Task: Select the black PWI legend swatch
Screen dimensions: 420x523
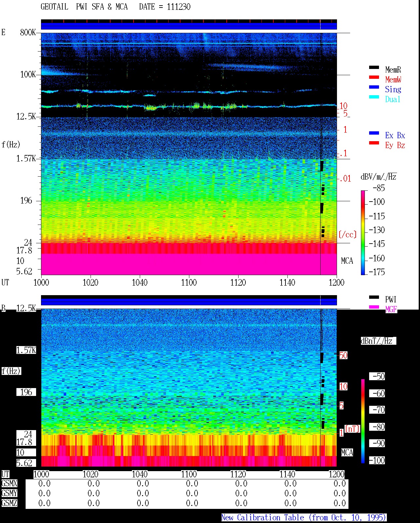Action: (374, 297)
